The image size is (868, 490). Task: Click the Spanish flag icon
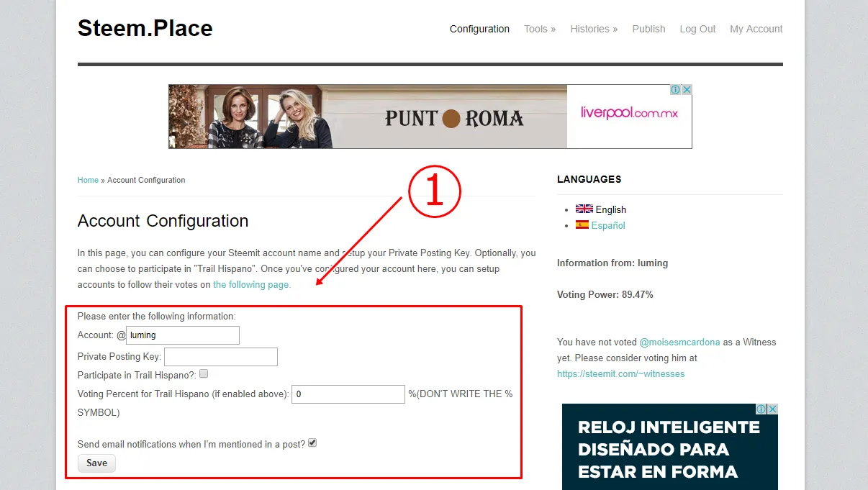click(582, 224)
